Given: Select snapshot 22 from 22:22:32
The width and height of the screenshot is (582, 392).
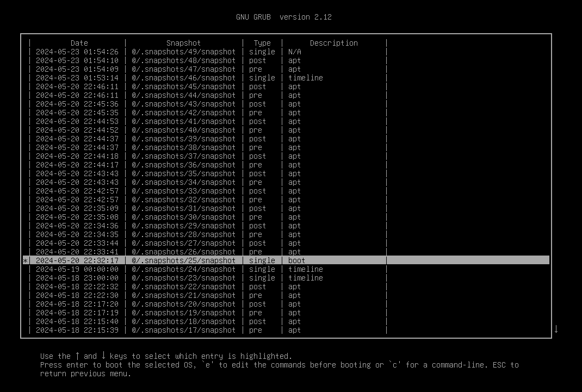Looking at the screenshot, I should pos(183,287).
